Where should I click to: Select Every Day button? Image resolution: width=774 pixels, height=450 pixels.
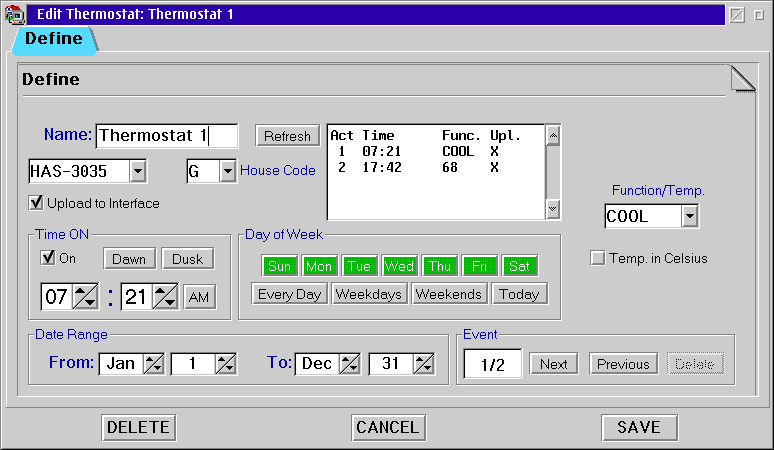[290, 294]
